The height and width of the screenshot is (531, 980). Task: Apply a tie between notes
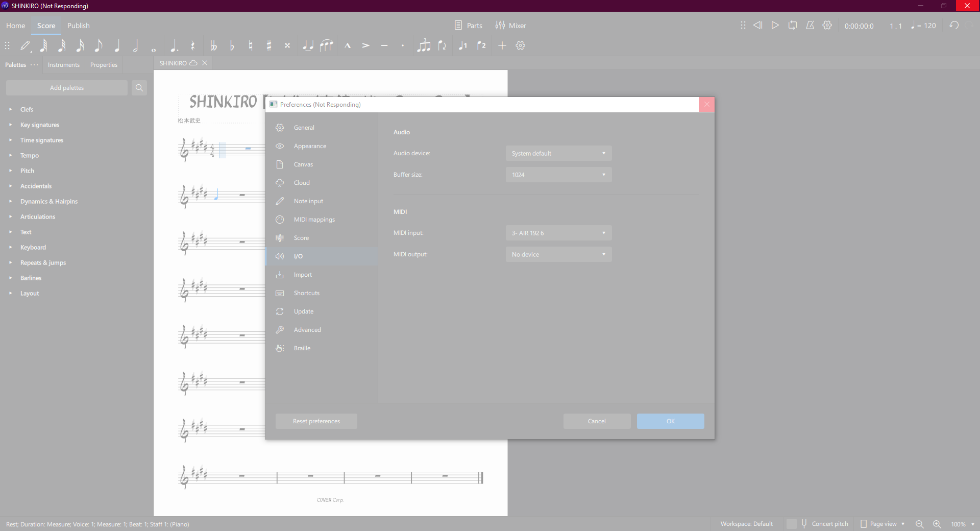click(x=308, y=45)
